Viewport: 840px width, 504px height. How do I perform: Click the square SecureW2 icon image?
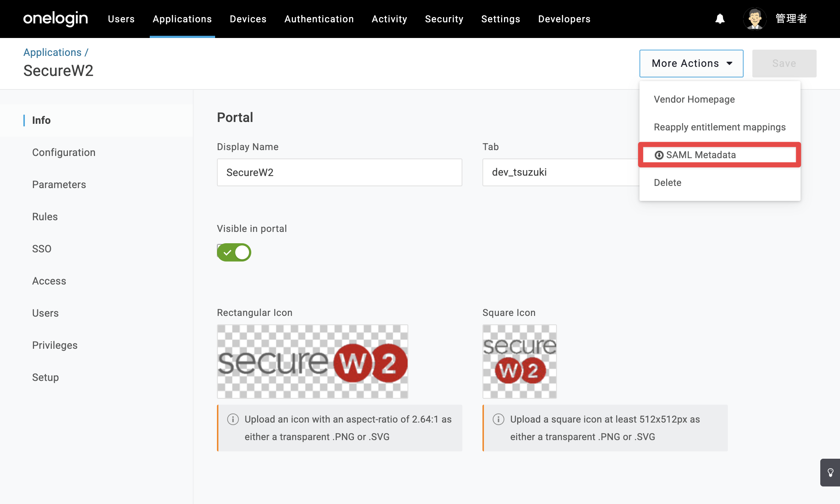(x=520, y=362)
